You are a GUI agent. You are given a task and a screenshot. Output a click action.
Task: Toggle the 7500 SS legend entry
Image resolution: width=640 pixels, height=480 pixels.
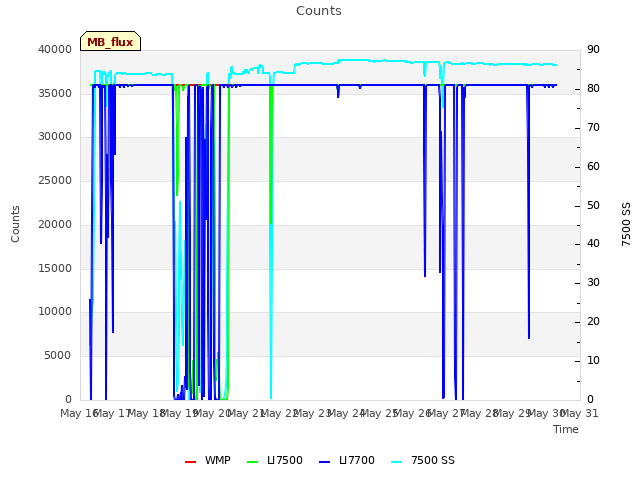[423, 460]
